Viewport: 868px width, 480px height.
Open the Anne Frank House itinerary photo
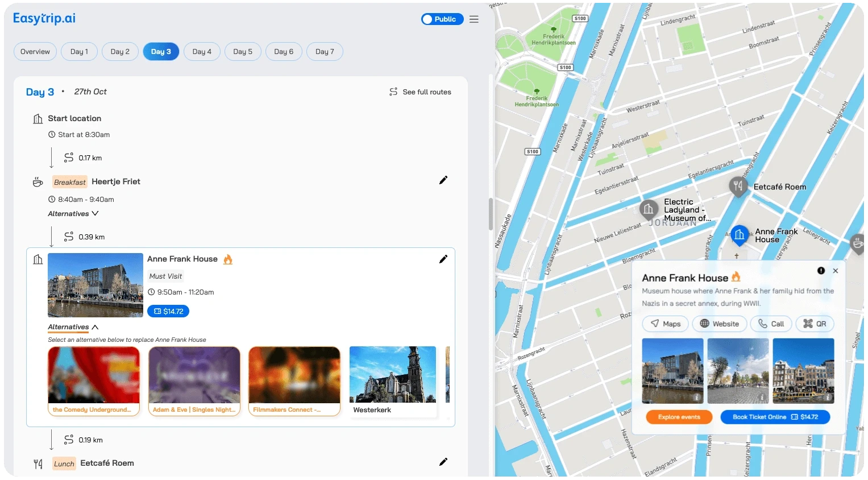click(95, 285)
